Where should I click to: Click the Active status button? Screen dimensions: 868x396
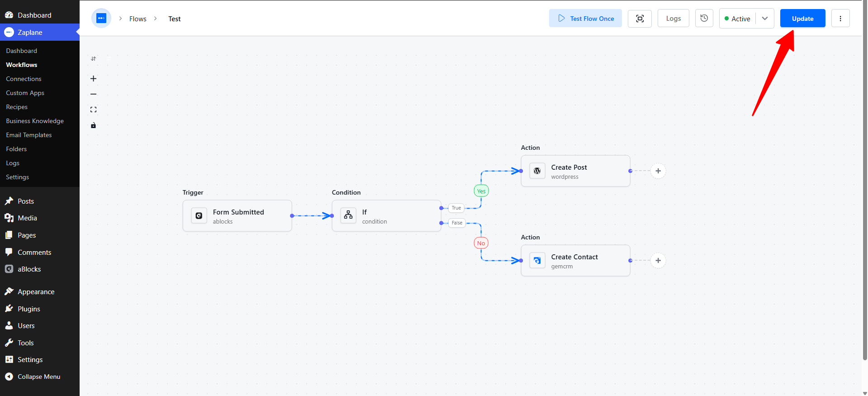pos(738,19)
